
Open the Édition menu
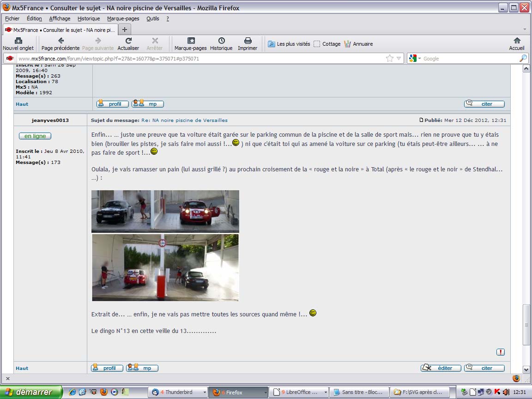34,18
